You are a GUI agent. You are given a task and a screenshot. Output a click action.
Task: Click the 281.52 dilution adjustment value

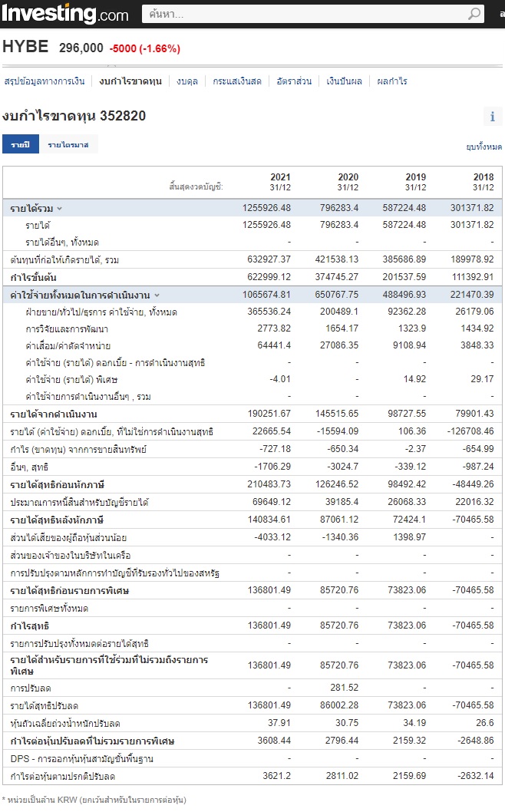tap(345, 688)
